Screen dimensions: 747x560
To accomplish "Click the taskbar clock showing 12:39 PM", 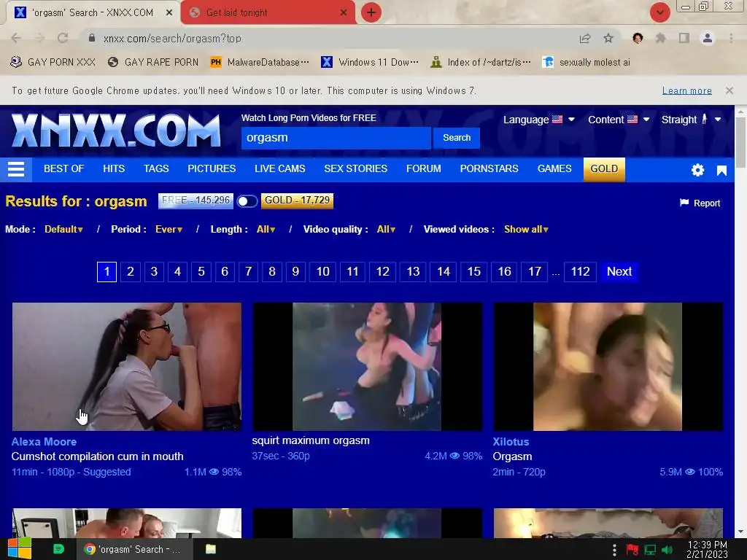I will click(708, 549).
